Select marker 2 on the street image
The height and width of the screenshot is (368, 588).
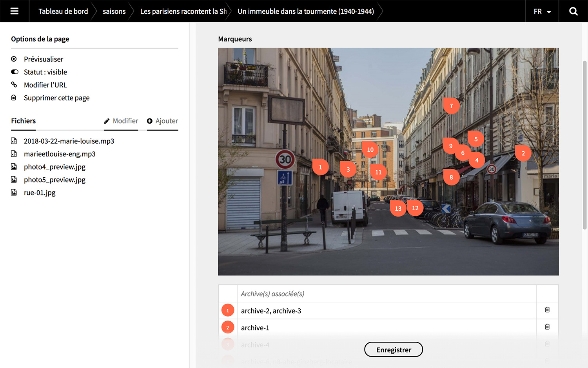pos(523,153)
